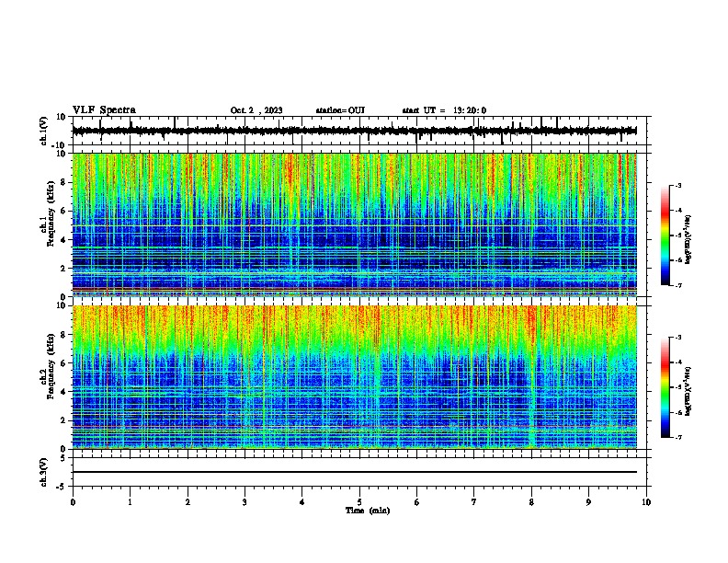Click the ch.2 color scale bar
The image size is (728, 563).
pos(665,387)
